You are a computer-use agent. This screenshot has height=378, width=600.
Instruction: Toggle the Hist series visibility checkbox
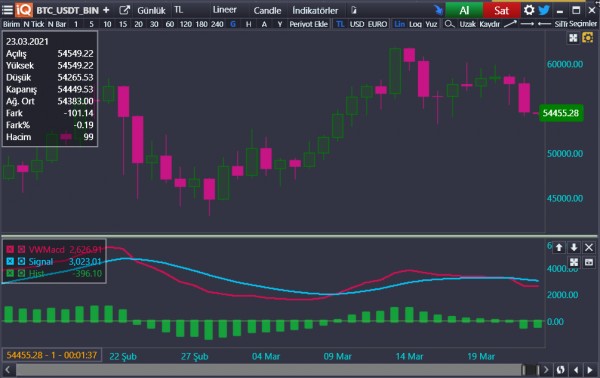(x=10, y=273)
